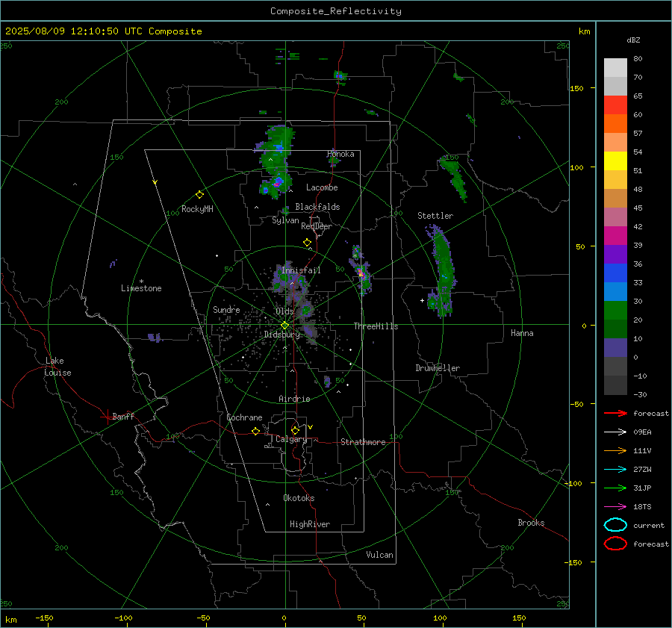Click the asterisk marker above Limestone
Image resolution: width=672 pixels, height=628 pixels.
click(x=141, y=282)
